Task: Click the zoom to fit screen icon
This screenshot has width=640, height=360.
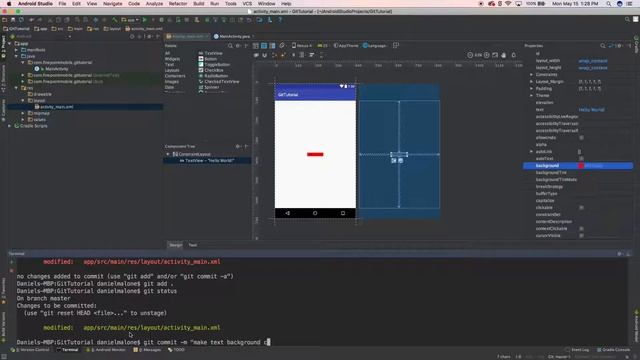Action: (x=495, y=55)
